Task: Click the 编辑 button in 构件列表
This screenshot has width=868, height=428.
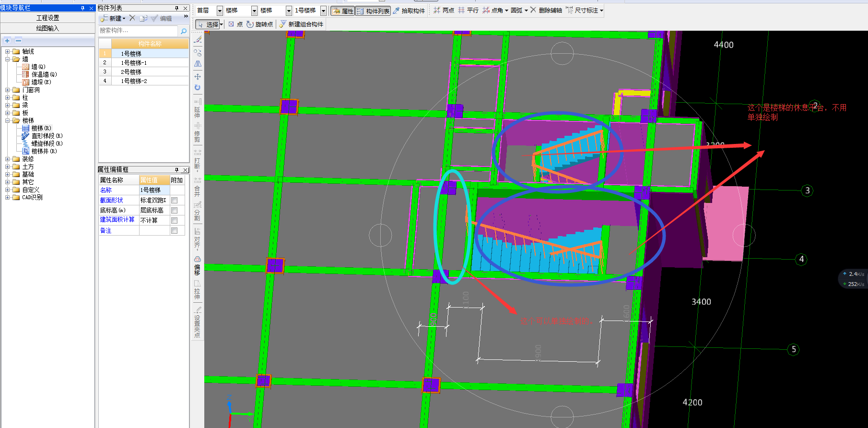Action: coord(162,18)
